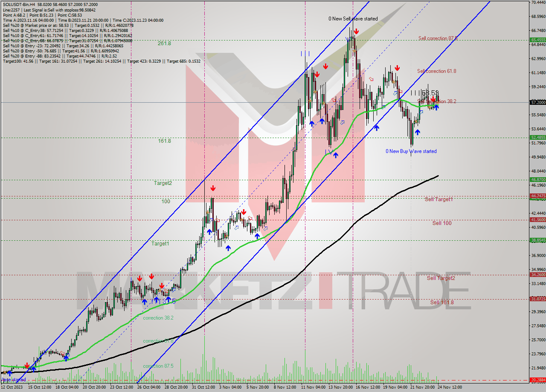Image resolution: width=546 pixels, height=392 pixels.
Task: Click the 'Target100: 41.56' targets summary line
Action: click(102, 61)
